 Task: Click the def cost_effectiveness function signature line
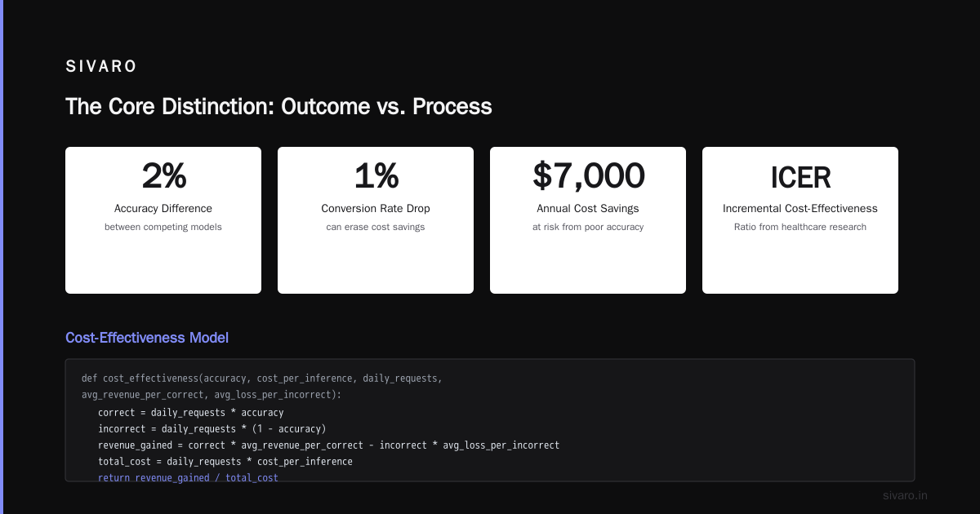point(262,387)
